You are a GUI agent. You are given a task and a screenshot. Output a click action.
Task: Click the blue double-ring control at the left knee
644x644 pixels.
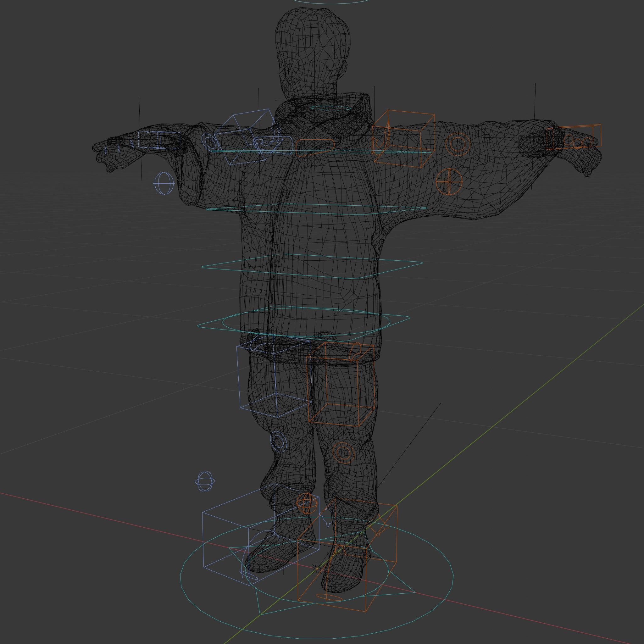278,442
